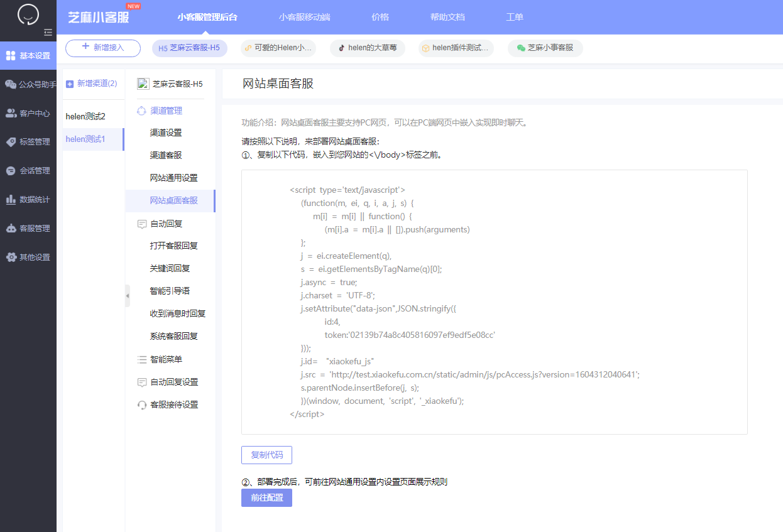The image size is (783, 532).
Task: Open 基本设置 in the dark sidebar
Action: (28, 55)
